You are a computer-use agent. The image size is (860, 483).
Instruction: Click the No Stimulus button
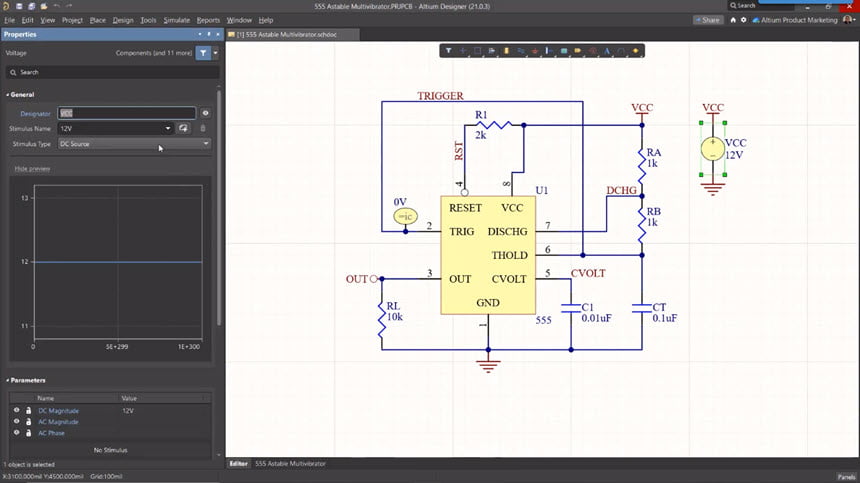pyautogui.click(x=110, y=450)
